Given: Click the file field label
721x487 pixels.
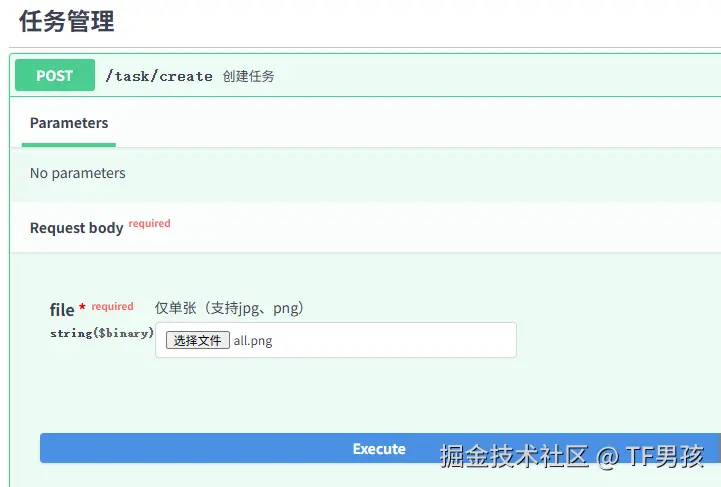Looking at the screenshot, I should coord(62,309).
